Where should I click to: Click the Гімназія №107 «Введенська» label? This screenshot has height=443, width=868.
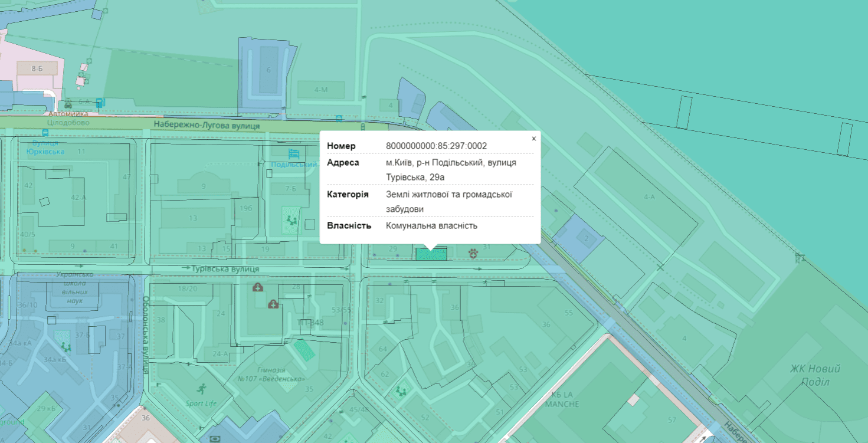(x=271, y=373)
